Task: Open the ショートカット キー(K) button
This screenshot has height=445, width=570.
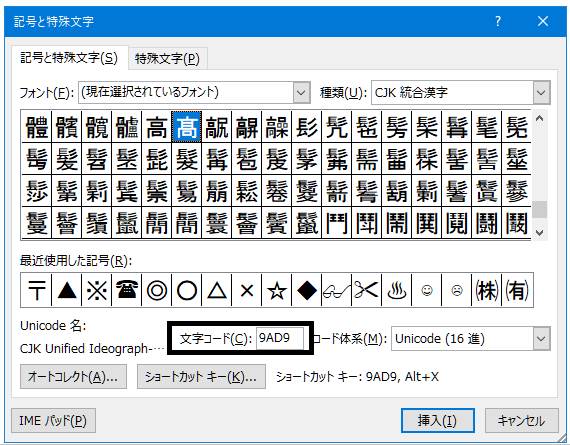Action: pos(201,377)
